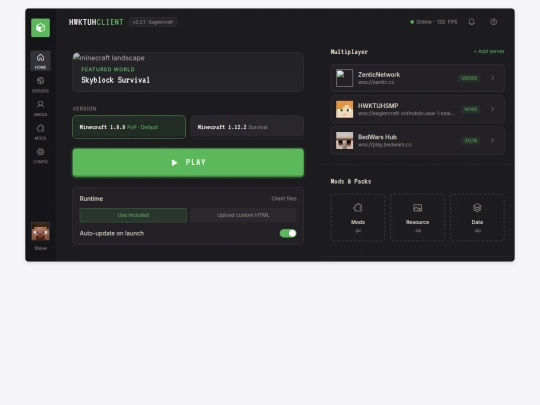
Task: Expand HWKTUHSMP with its chevron arrow
Action: coord(492,109)
